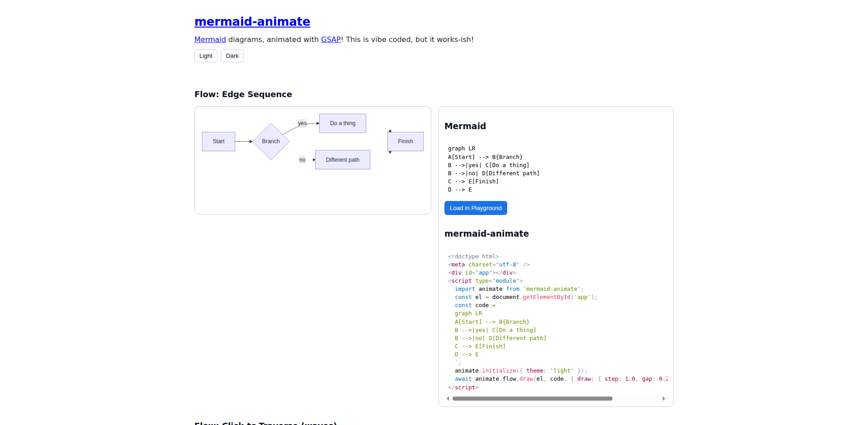Switch to the Light theme

point(206,56)
